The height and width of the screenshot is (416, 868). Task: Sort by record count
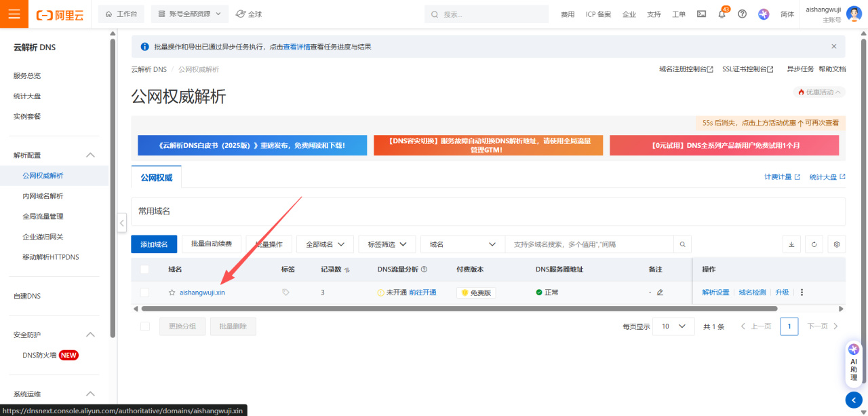point(347,269)
